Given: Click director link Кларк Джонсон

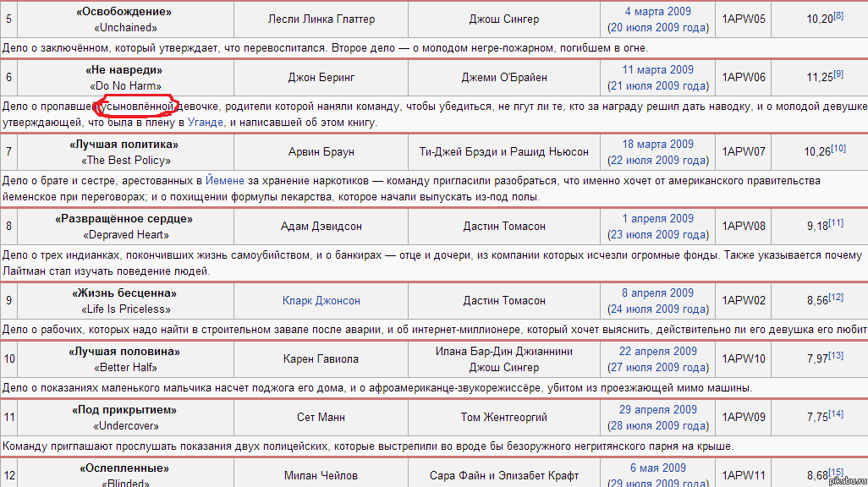Looking at the screenshot, I should coord(321,300).
